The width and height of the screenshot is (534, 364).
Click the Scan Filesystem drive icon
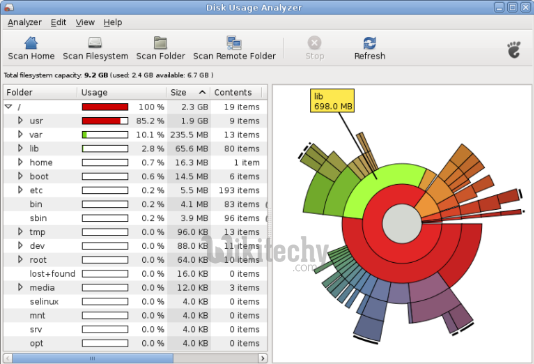point(95,43)
